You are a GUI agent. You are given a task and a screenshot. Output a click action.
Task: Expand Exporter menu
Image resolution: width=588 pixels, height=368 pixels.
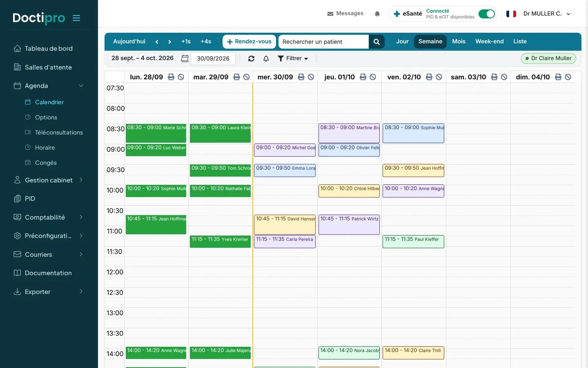49,292
